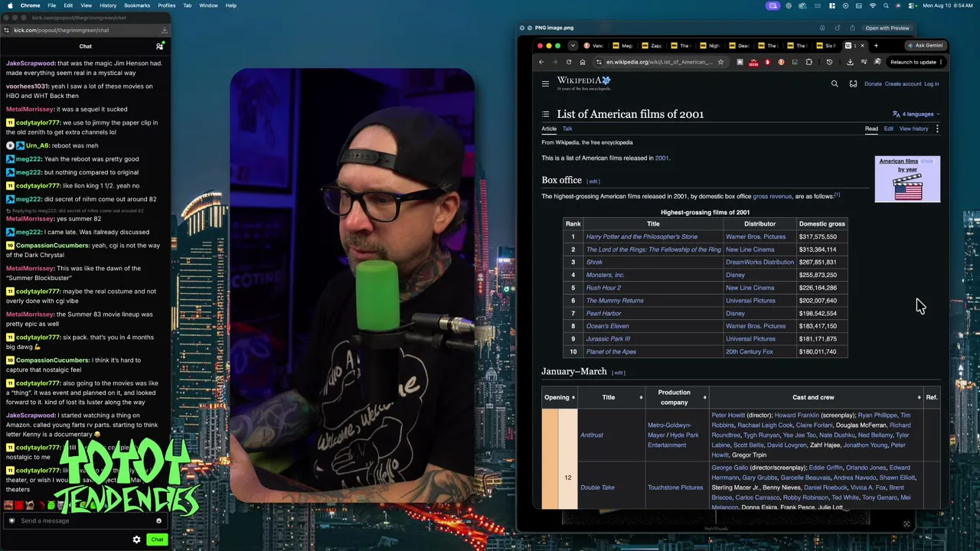Open Chrome extensions puzzle icon

808,62
